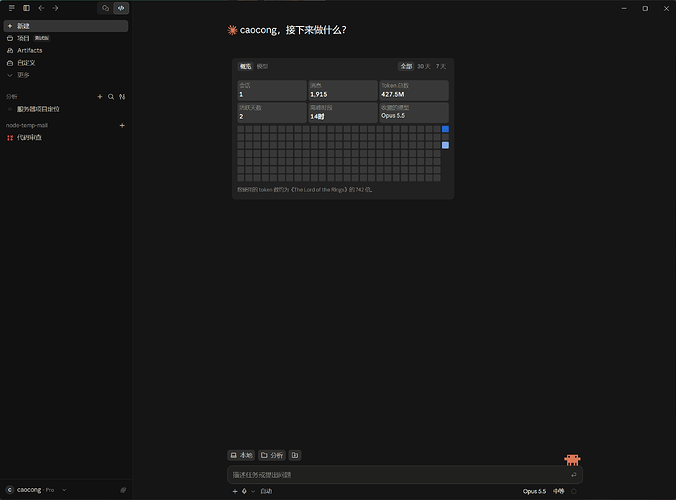This screenshot has height=500, width=676.
Task: Show stats for 全部 (All) time
Action: pos(406,66)
